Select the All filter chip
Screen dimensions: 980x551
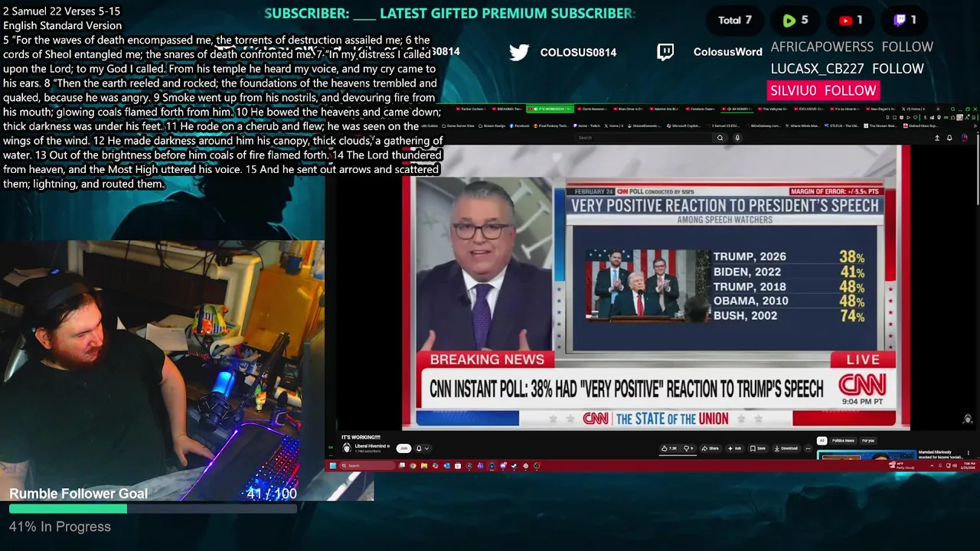click(x=822, y=441)
